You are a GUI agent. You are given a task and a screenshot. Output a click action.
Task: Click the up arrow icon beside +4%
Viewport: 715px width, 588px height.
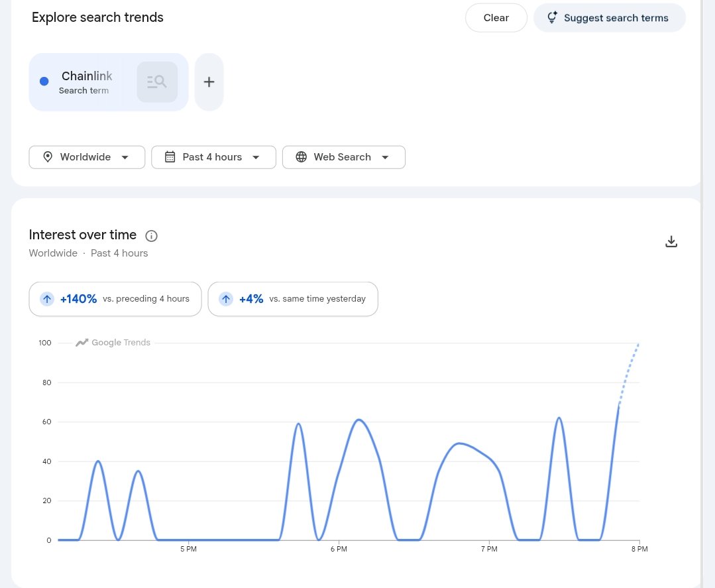tap(226, 299)
